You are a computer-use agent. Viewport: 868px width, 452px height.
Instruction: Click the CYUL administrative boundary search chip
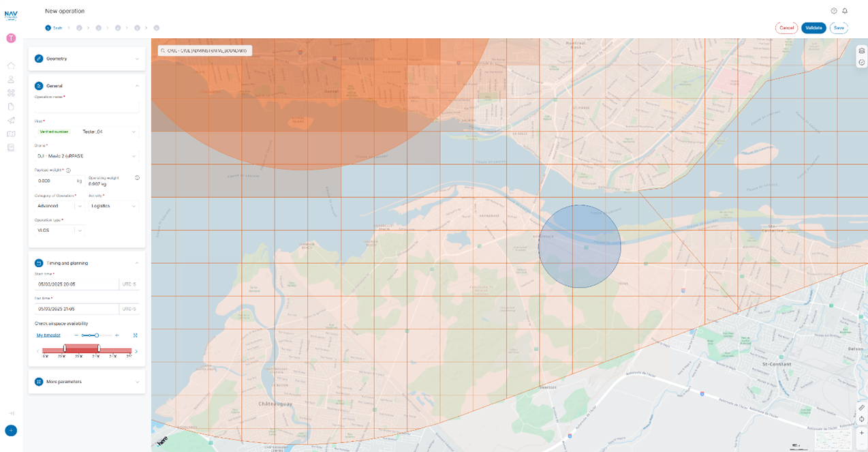click(204, 50)
